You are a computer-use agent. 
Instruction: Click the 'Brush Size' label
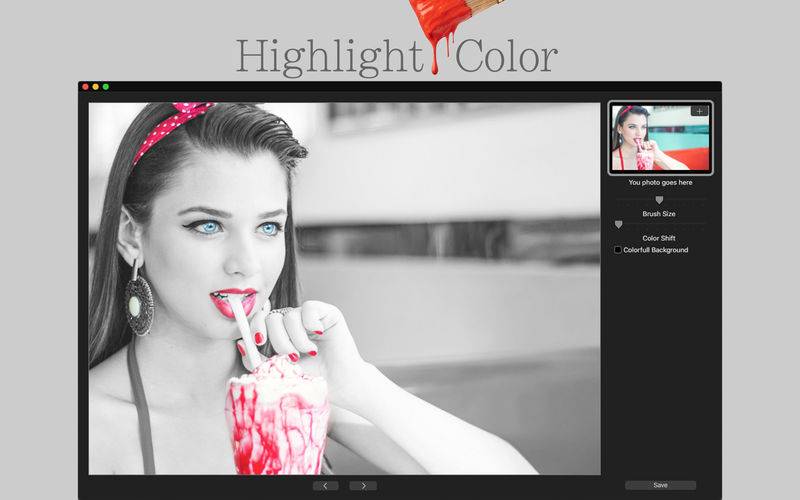coord(659,214)
